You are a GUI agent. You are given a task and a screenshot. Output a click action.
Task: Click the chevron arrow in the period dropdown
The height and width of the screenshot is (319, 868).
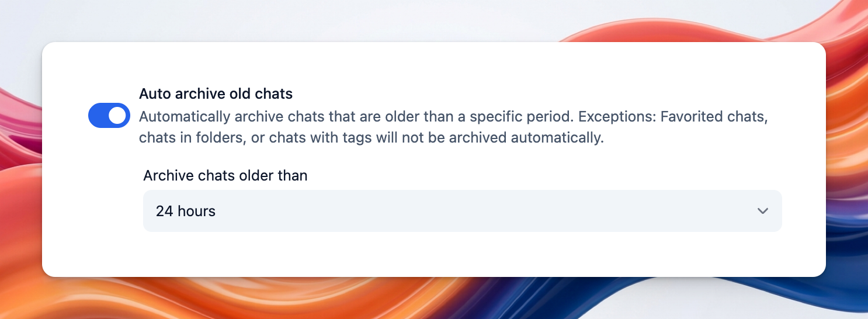click(762, 211)
